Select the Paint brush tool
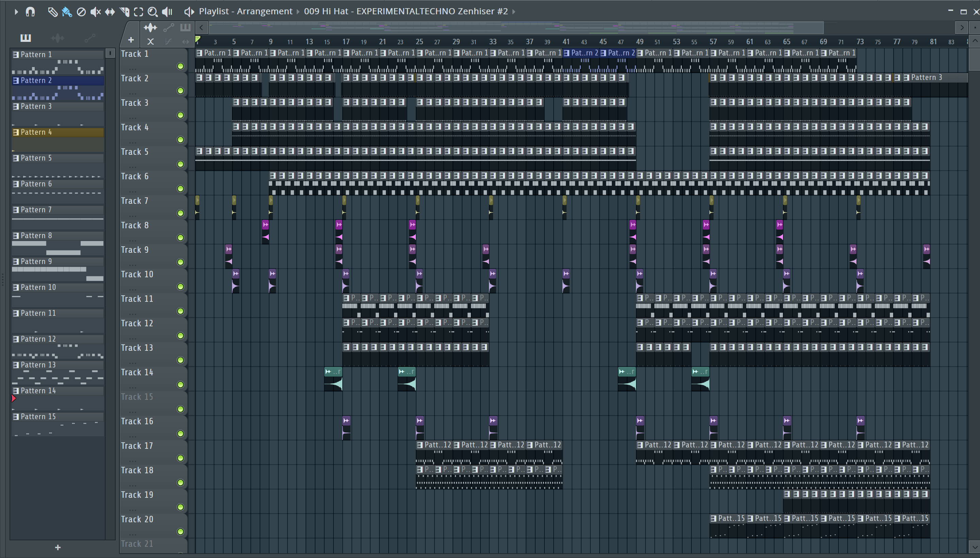 67,12
